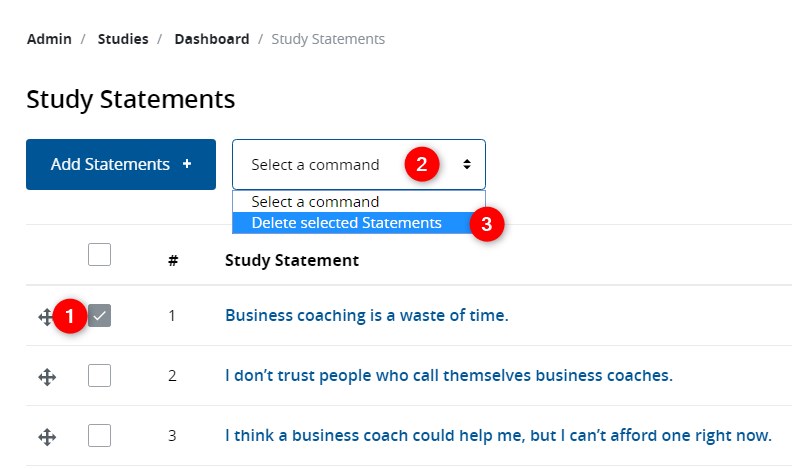The image size is (792, 469).
Task: Click drag handle icon for statement 1
Action: click(x=45, y=317)
